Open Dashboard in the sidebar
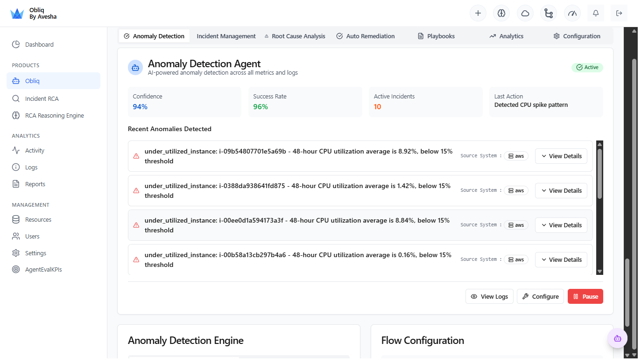Viewport: 641px width, 364px height. 53,44
